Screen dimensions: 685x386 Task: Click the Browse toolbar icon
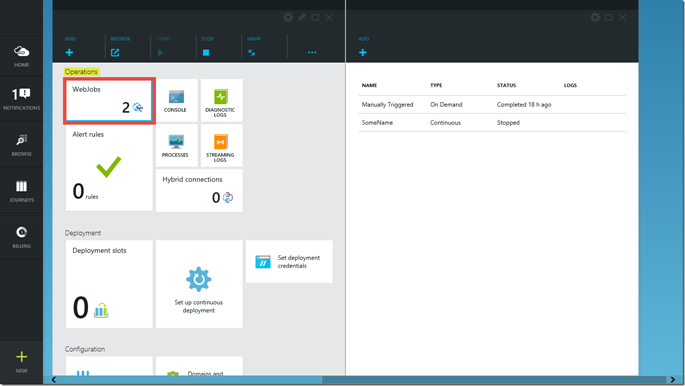[115, 53]
